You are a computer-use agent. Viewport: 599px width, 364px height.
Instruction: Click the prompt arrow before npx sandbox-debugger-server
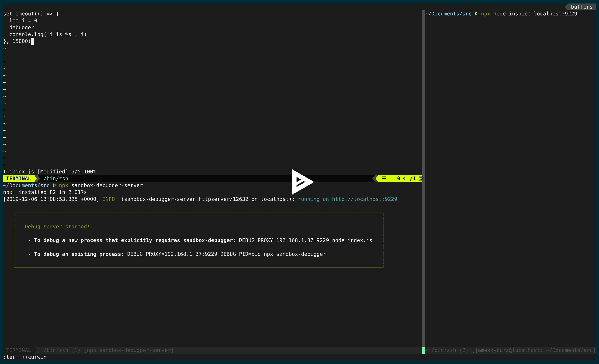[x=55, y=186]
